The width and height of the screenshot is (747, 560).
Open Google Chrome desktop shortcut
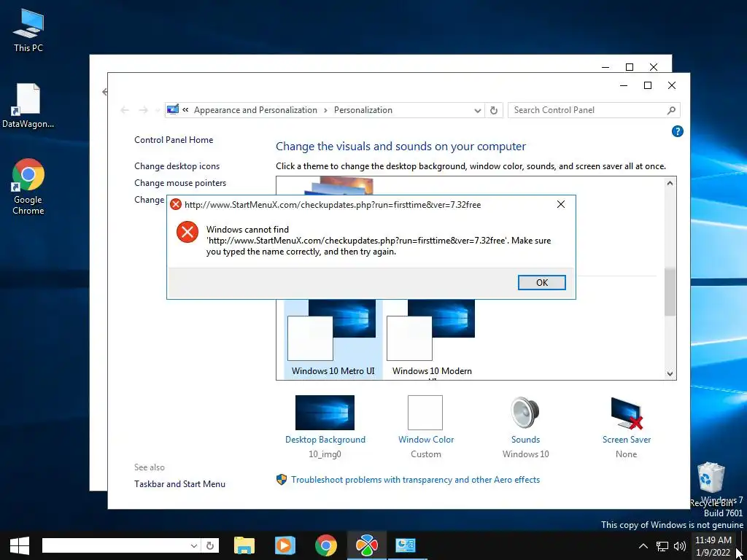click(x=28, y=186)
